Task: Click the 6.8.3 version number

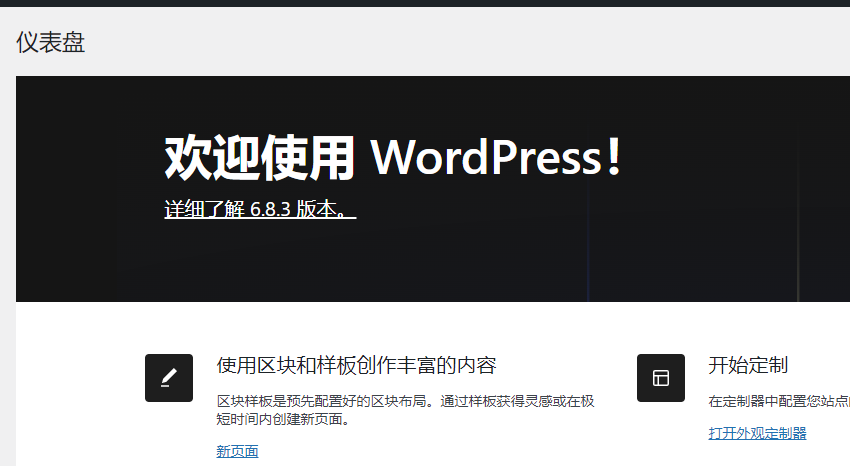Action: tap(271, 209)
